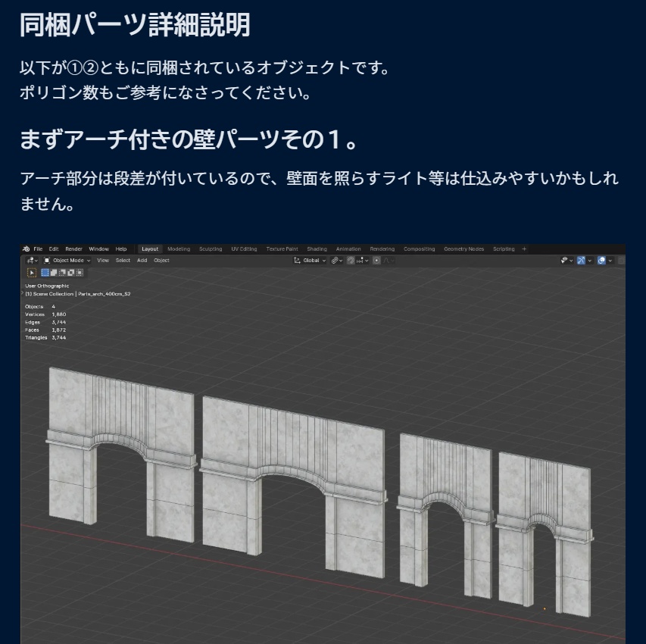Toggle snapping with the magnet icon
Image resolution: width=646 pixels, height=644 pixels.
[351, 261]
